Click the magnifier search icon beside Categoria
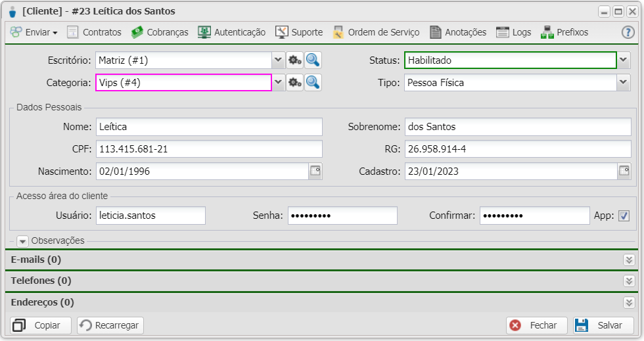Viewport: 644px width, 341px height. [313, 83]
